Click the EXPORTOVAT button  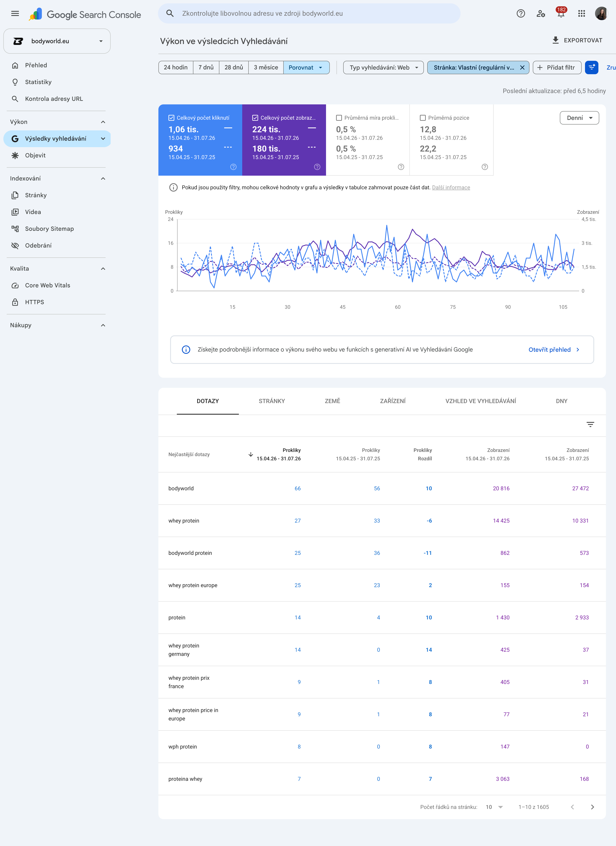coord(577,40)
